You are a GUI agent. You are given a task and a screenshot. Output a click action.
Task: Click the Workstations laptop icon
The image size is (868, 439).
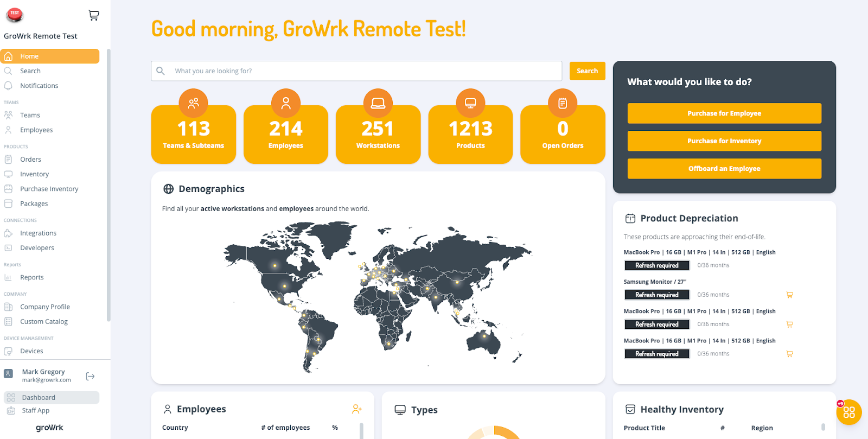point(378,103)
